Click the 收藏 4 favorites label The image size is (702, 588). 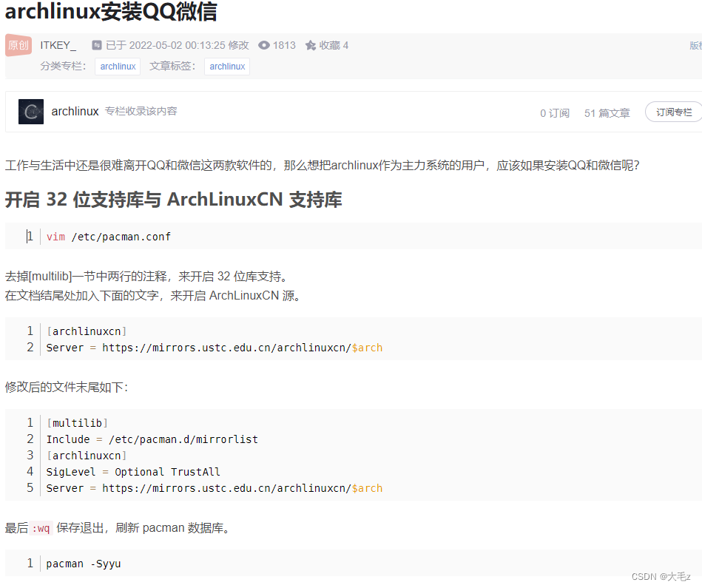[334, 45]
